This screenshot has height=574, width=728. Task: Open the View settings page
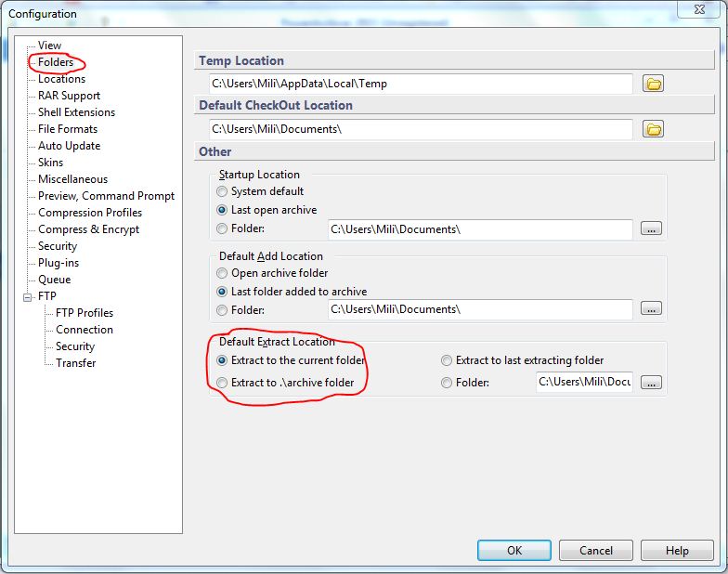coord(50,46)
